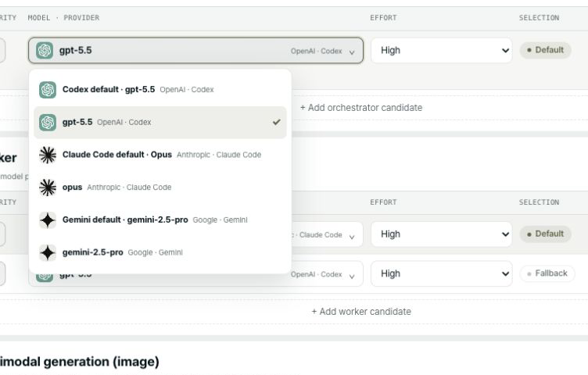Open the orchestrator High effort dropdown
Screen dimensions: 588x375
pos(442,50)
